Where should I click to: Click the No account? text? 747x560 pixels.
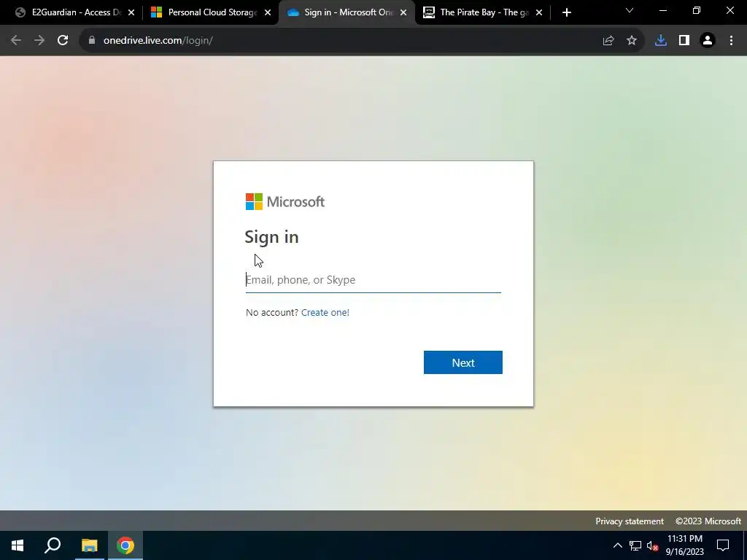pyautogui.click(x=272, y=312)
